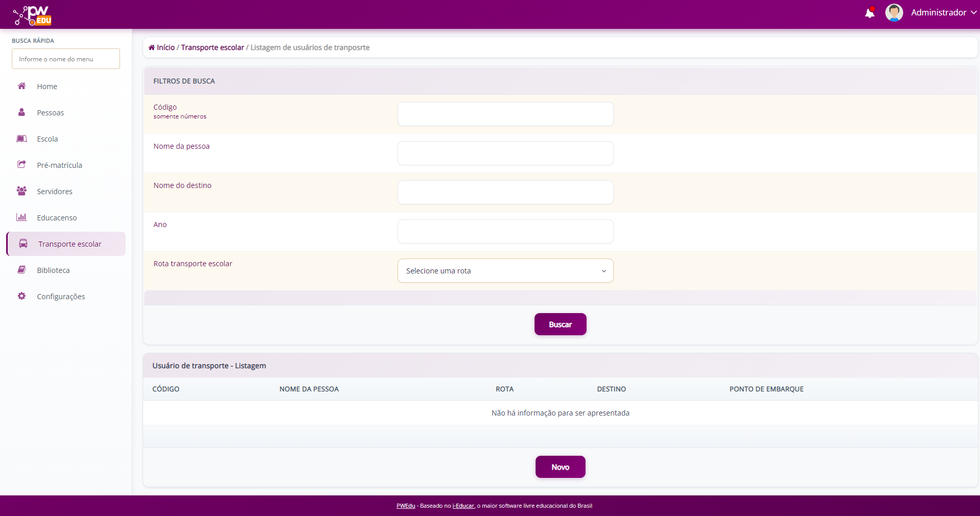
Task: Select Transporte escolar in the sidebar
Action: [x=70, y=244]
